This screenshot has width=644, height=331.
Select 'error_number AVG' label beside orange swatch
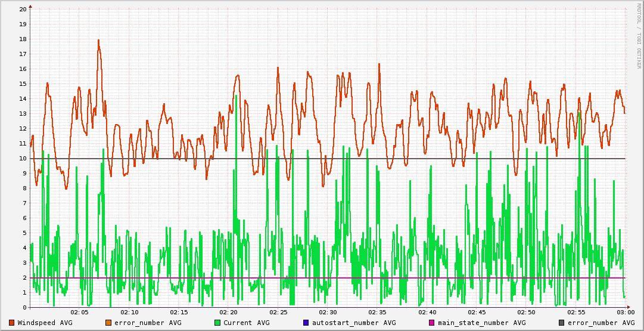[x=148, y=323]
